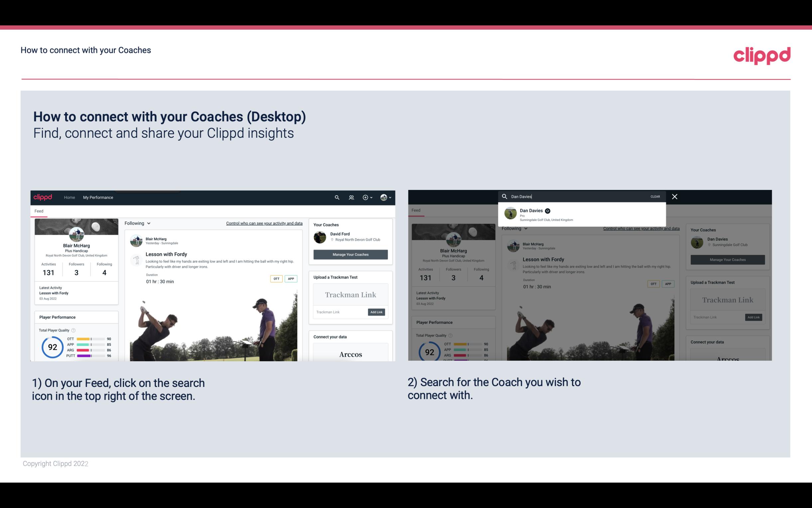Expand the My Performance dropdown in navbar
Viewport: 812px width, 508px height.
(x=98, y=197)
